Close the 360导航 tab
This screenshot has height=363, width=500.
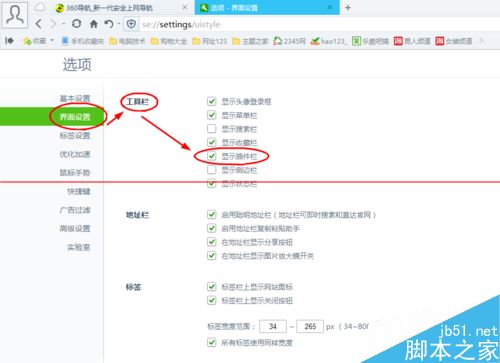(x=185, y=7)
